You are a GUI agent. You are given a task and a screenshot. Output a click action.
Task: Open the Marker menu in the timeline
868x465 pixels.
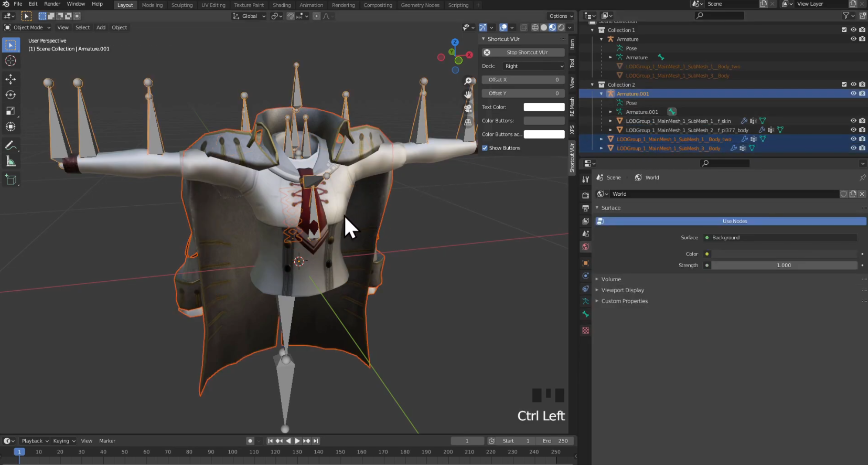pyautogui.click(x=107, y=441)
